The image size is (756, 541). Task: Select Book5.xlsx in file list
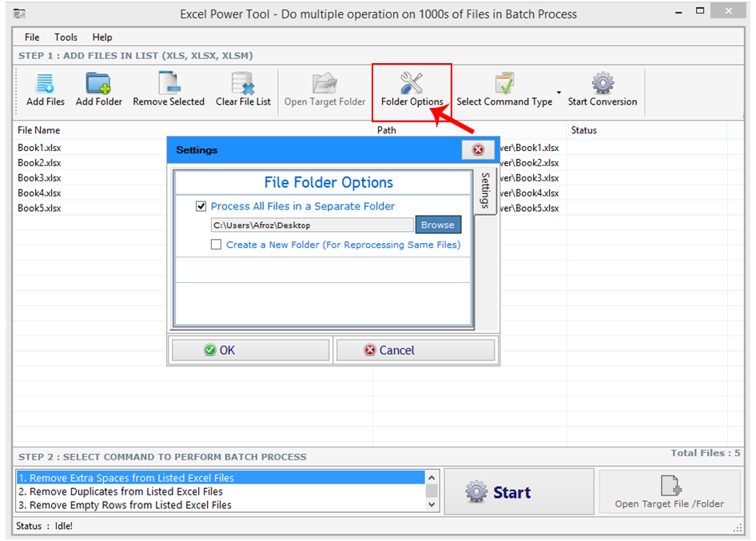(x=39, y=209)
